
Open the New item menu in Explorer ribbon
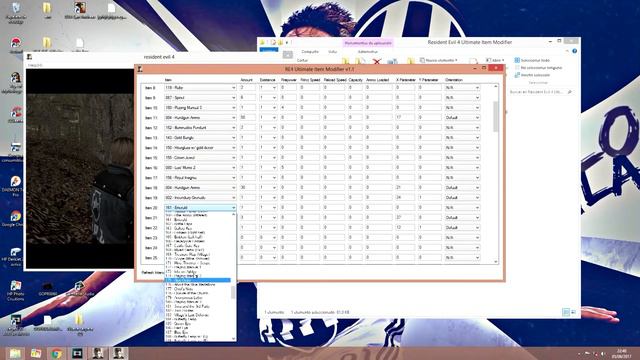(439, 60)
